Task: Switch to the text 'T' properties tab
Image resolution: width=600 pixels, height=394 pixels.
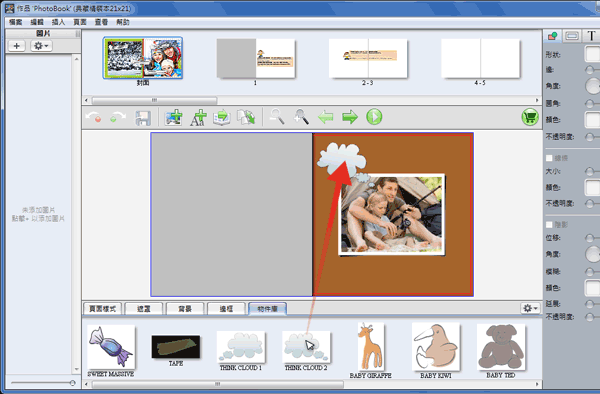Action: tap(591, 36)
